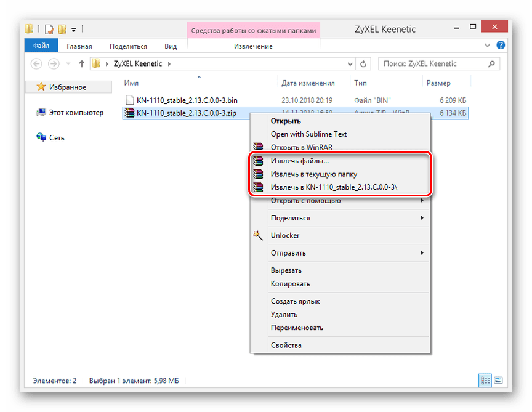
Task: Switch to the Вид ribbon tab
Action: 171,46
